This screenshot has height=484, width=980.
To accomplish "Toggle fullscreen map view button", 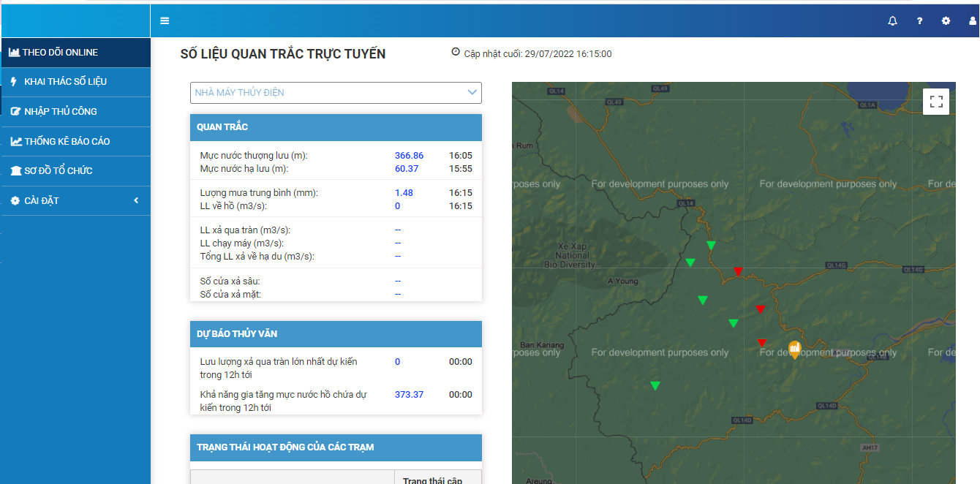I will (x=936, y=102).
